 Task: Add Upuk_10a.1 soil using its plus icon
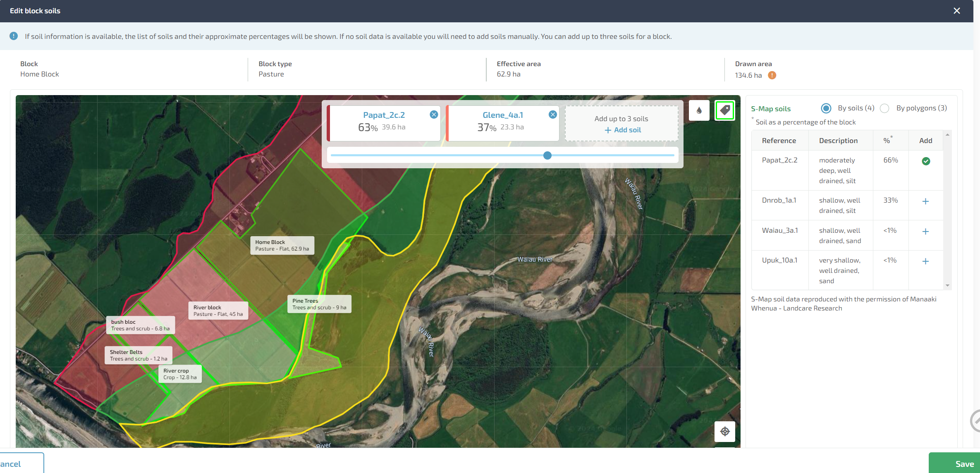point(926,261)
